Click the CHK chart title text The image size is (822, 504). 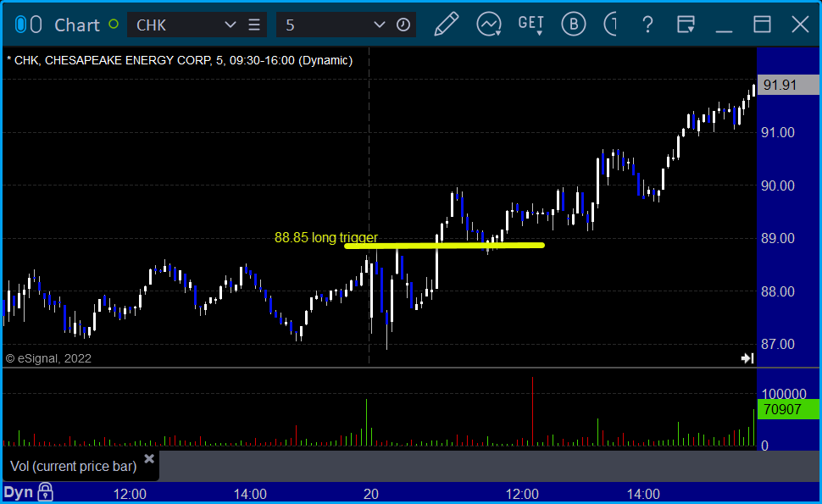[180, 60]
